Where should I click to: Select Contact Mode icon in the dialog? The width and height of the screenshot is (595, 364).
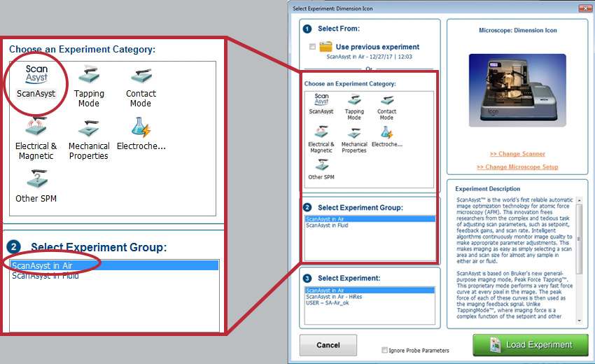[386, 100]
